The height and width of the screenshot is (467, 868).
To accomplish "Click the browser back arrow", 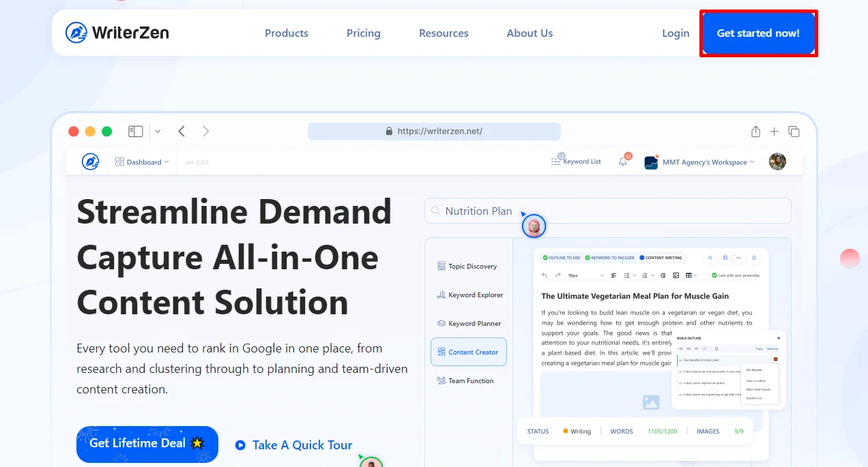I will 182,132.
